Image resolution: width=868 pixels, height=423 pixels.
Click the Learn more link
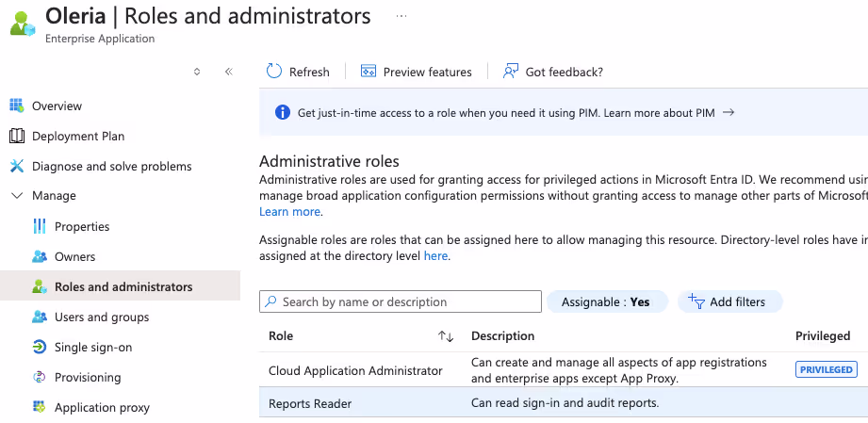tap(289, 211)
